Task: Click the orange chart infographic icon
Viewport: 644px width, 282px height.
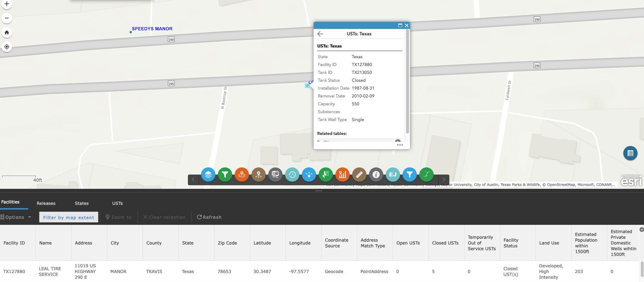Action: coord(342,175)
